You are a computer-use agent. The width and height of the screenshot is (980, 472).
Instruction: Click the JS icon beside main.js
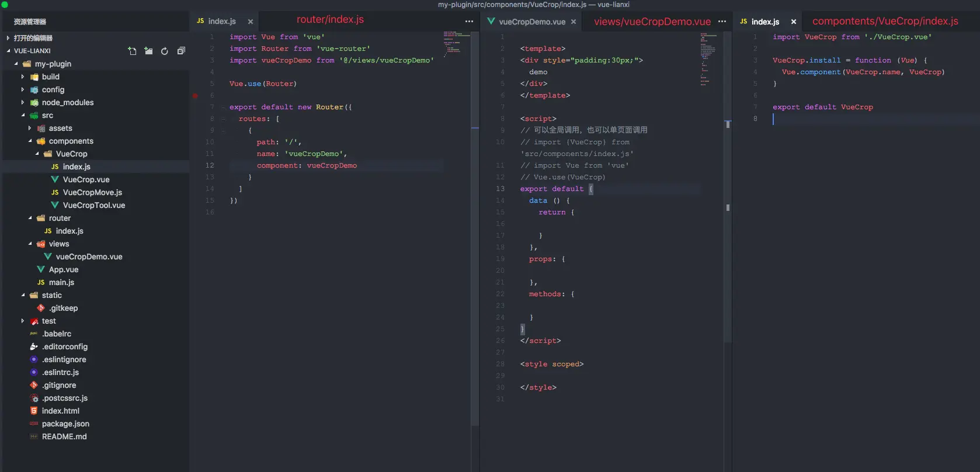pyautogui.click(x=41, y=282)
